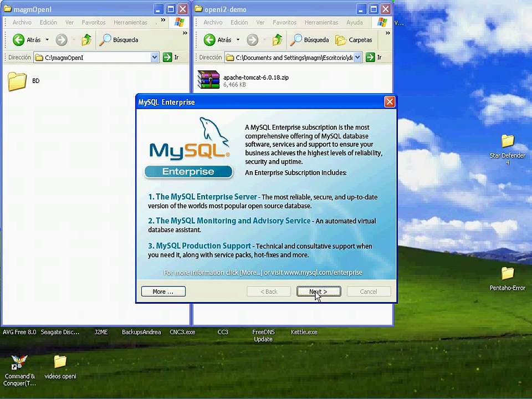Open Edición menu in magmOpenI window
532x399 pixels.
(48, 22)
